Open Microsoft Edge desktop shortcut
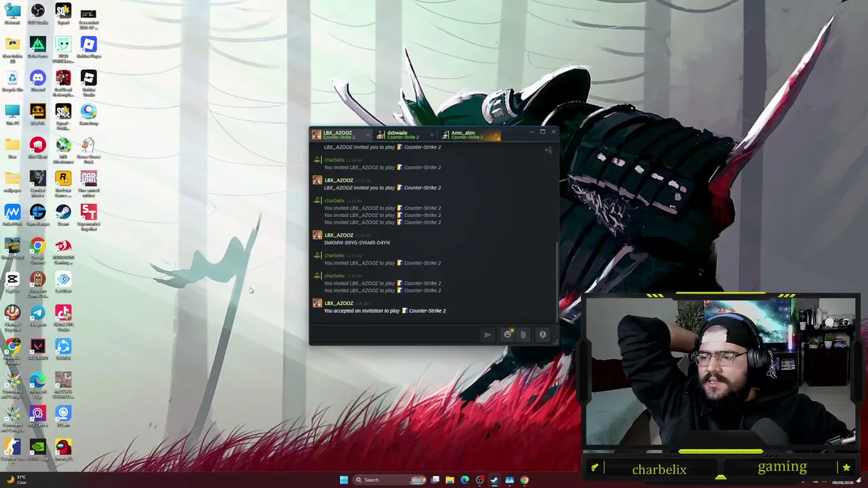 coord(37,384)
